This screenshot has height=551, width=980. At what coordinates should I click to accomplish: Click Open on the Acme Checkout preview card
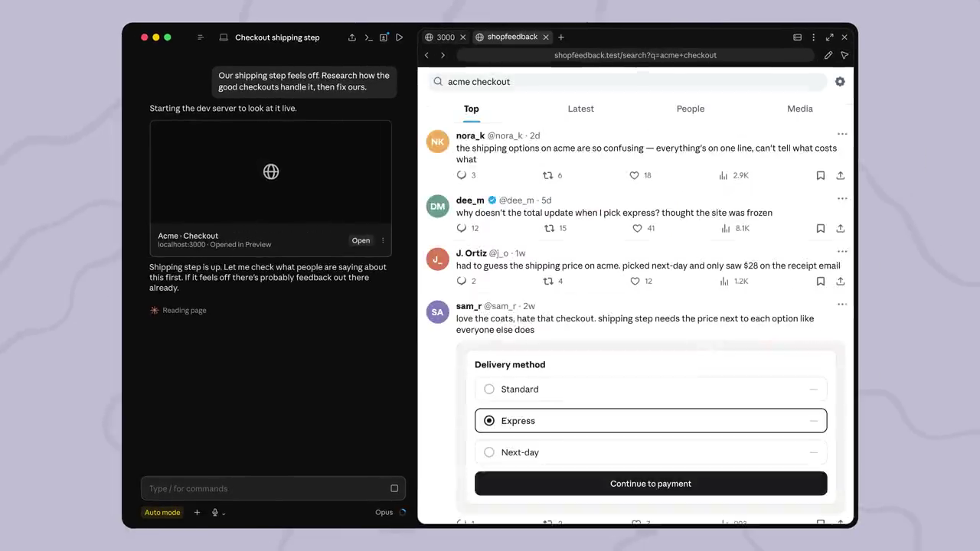pyautogui.click(x=361, y=240)
